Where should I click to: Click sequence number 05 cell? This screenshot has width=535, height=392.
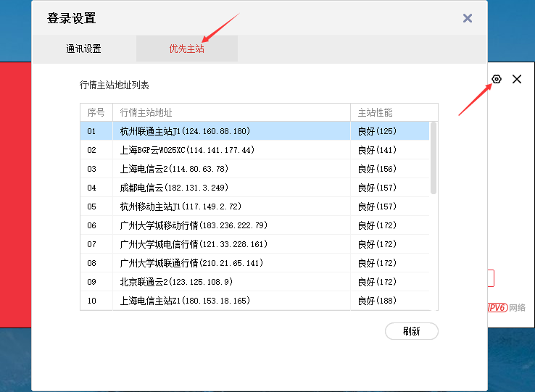tap(96, 207)
